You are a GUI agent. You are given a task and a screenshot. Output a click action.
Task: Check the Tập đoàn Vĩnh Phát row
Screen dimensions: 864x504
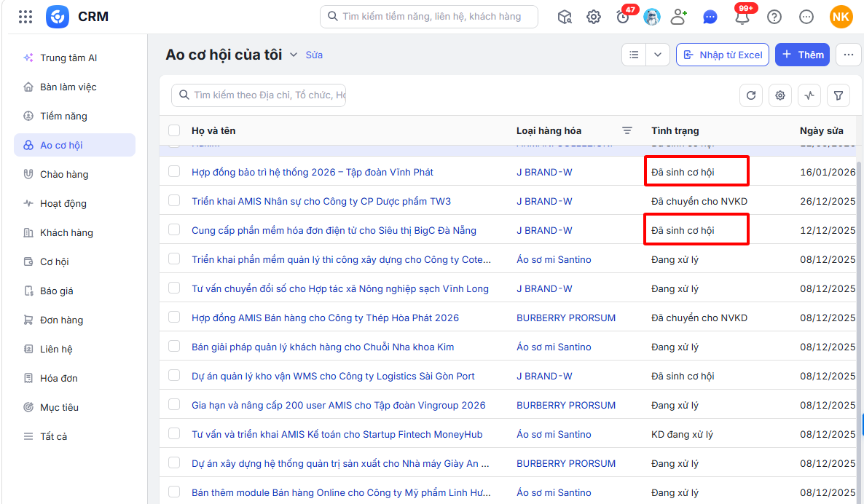click(x=174, y=171)
